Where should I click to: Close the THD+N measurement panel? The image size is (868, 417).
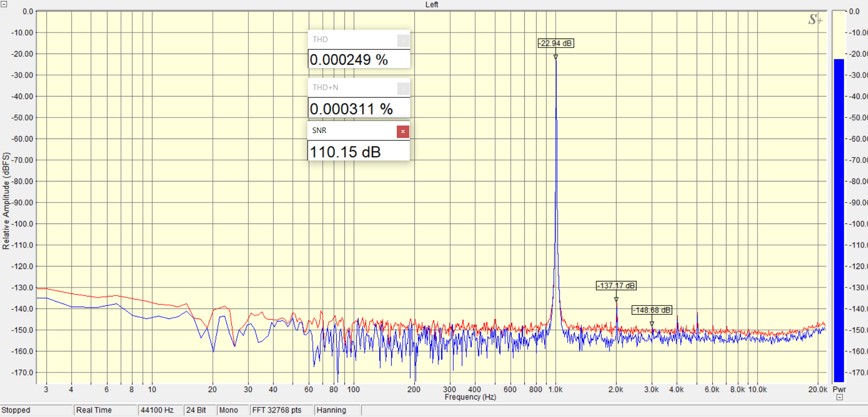tap(403, 88)
